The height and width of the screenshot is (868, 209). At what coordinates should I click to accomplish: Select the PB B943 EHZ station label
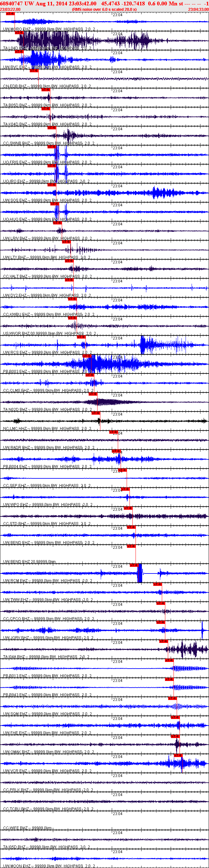(x=47, y=695)
